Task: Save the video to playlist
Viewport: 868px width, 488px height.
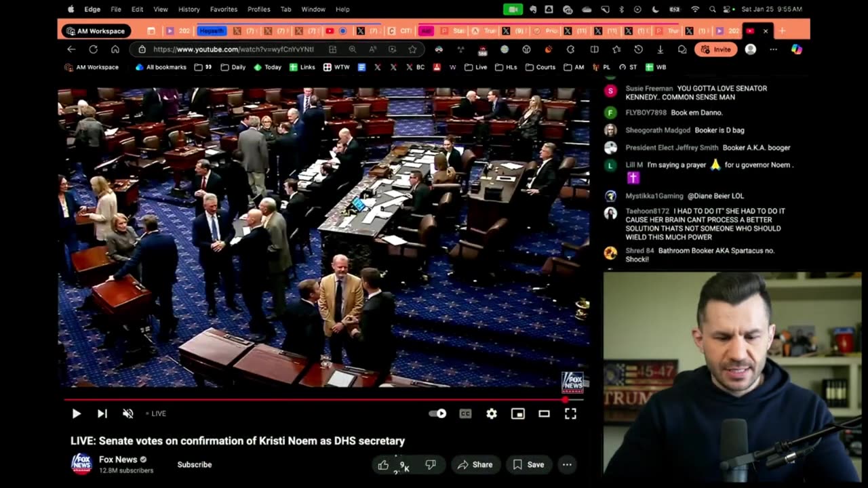Action: [528, 464]
